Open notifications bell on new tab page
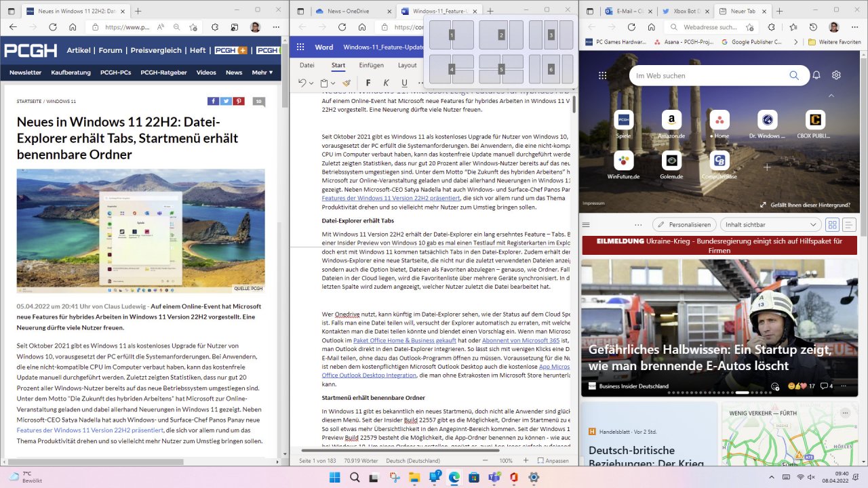The width and height of the screenshot is (868, 488). (817, 75)
